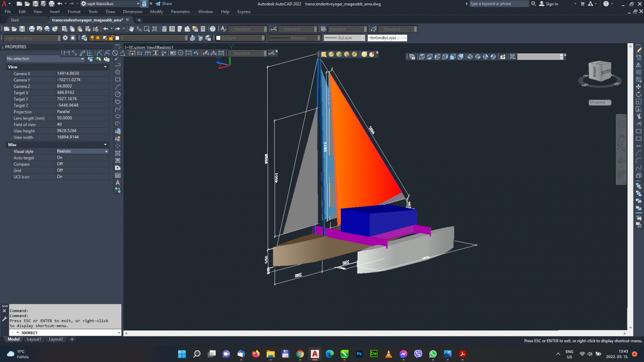Click the Create Camera icon in View toolbar
The width and height of the screenshot is (644, 362).
pos(503,57)
